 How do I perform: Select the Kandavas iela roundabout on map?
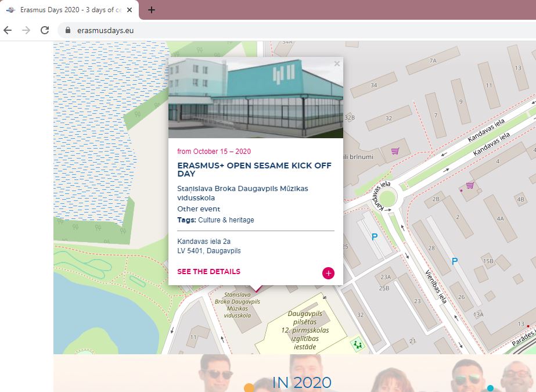(387, 198)
